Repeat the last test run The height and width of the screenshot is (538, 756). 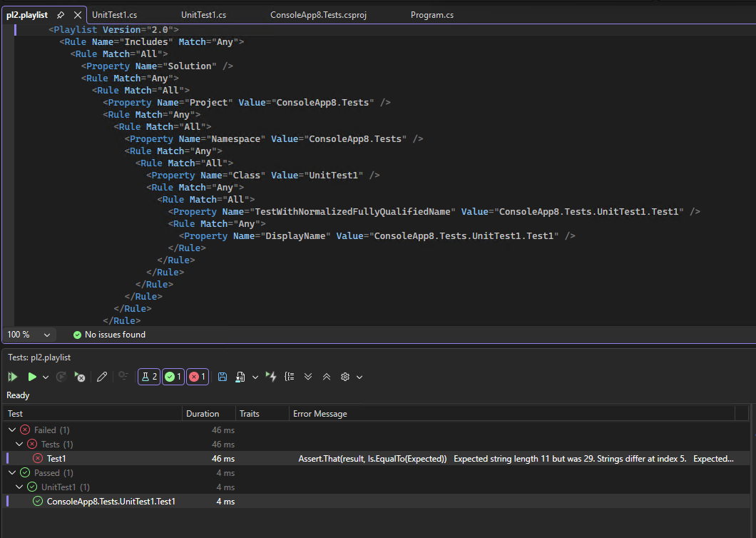(62, 377)
